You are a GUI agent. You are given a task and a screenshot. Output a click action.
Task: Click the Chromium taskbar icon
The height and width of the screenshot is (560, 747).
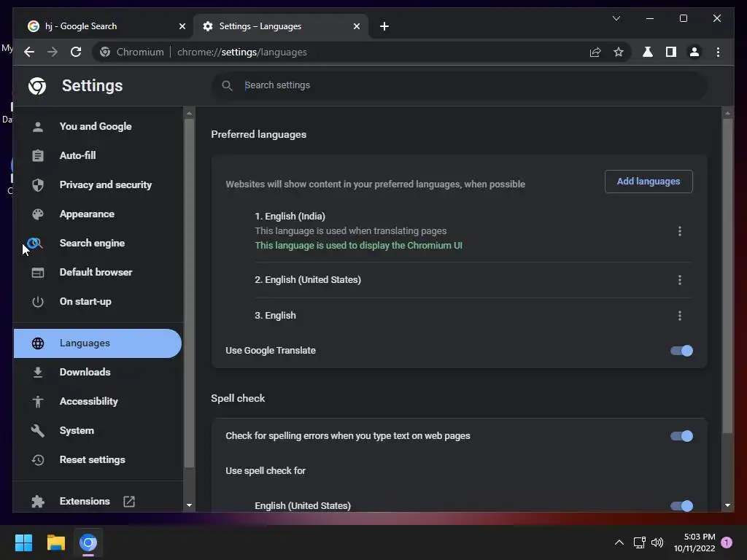coord(88,542)
